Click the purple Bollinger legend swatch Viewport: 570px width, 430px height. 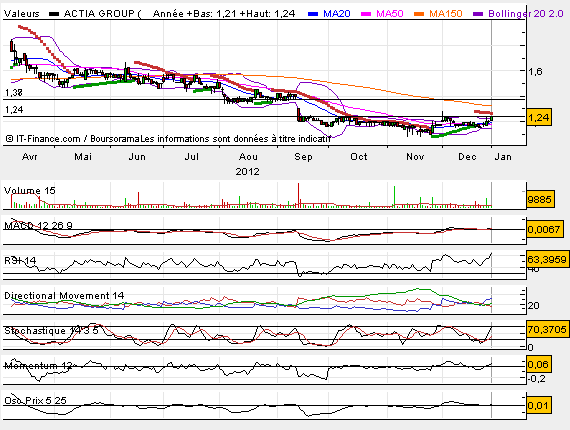point(478,14)
